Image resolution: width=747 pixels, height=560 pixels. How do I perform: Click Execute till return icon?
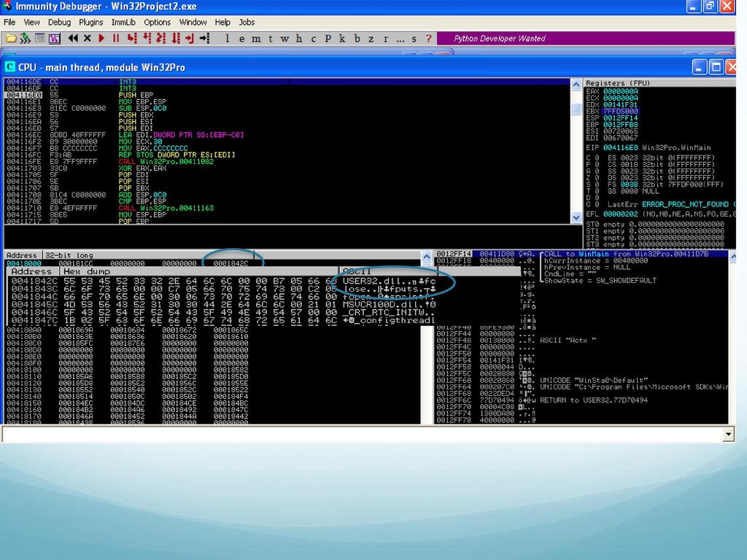pos(190,38)
